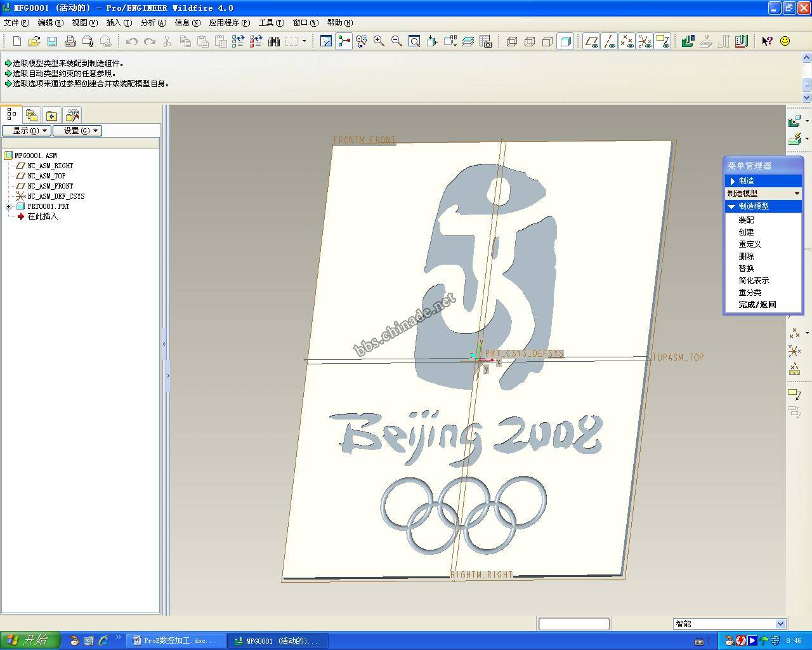The height and width of the screenshot is (650, 812).
Task: Open the 显示 dropdown in model tree
Action: tap(26, 131)
